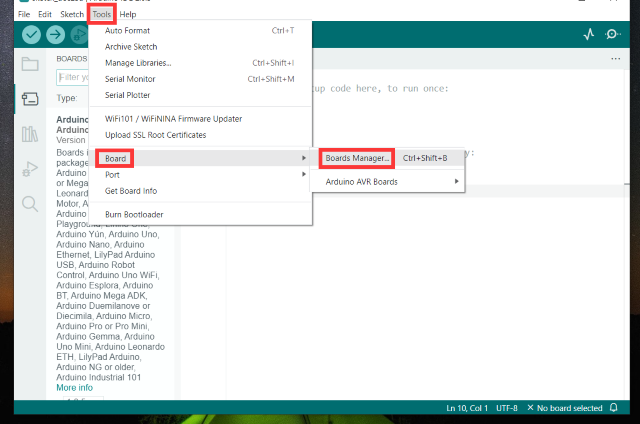Click Boards Manager... in the submenu
Viewport: 640px width, 424px height.
tap(387, 158)
